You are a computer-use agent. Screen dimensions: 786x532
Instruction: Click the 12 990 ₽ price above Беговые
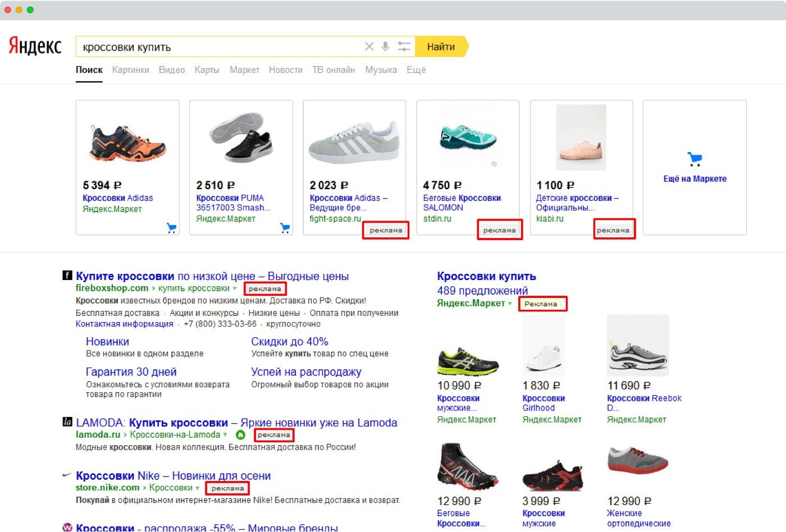click(x=459, y=501)
